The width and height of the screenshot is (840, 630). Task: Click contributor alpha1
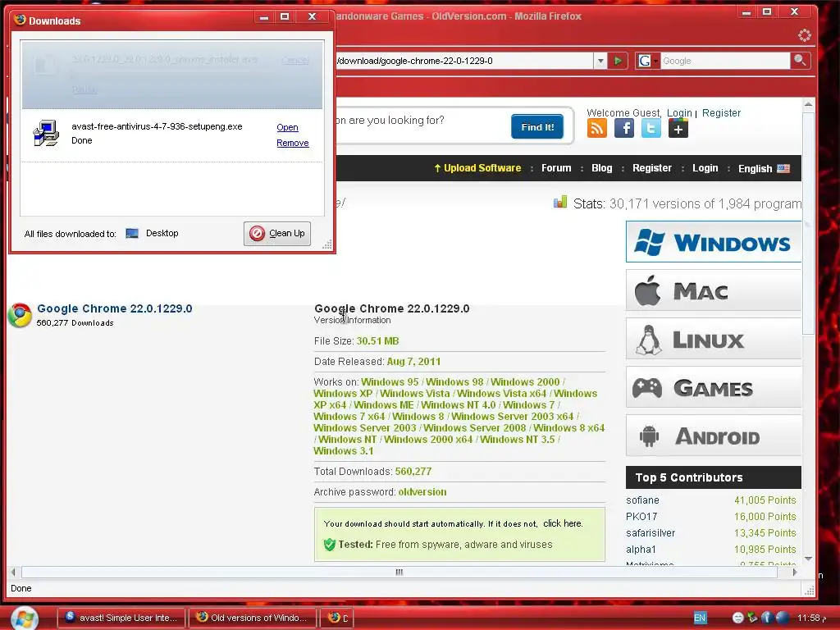(641, 550)
